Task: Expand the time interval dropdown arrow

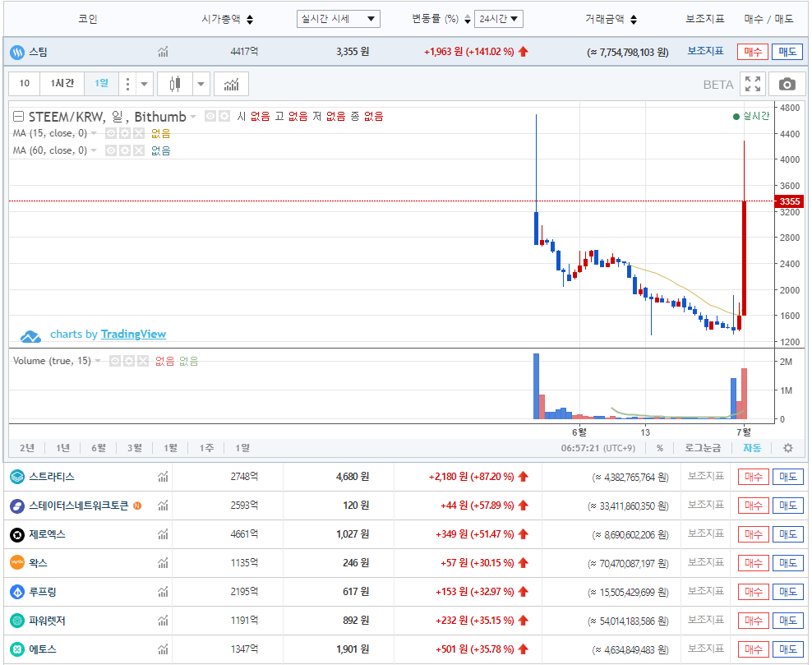Action: (145, 84)
